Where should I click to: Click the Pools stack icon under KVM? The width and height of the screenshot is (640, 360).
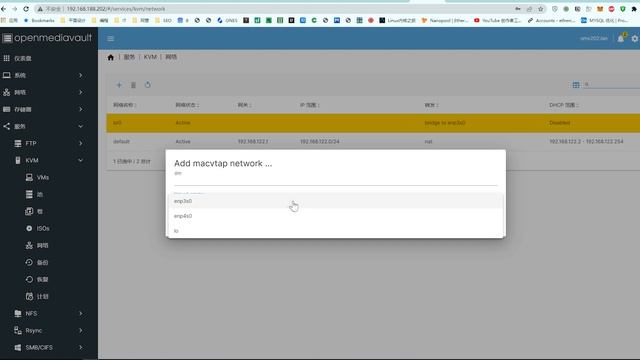[x=29, y=194]
